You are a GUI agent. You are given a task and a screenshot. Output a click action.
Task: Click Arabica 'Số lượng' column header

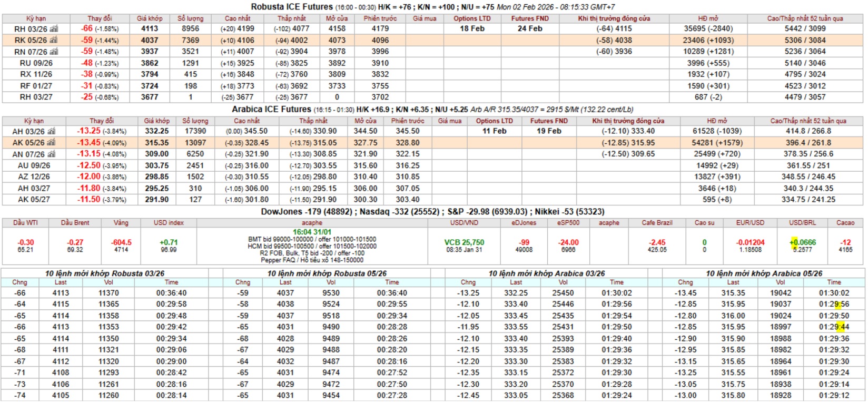click(195, 121)
